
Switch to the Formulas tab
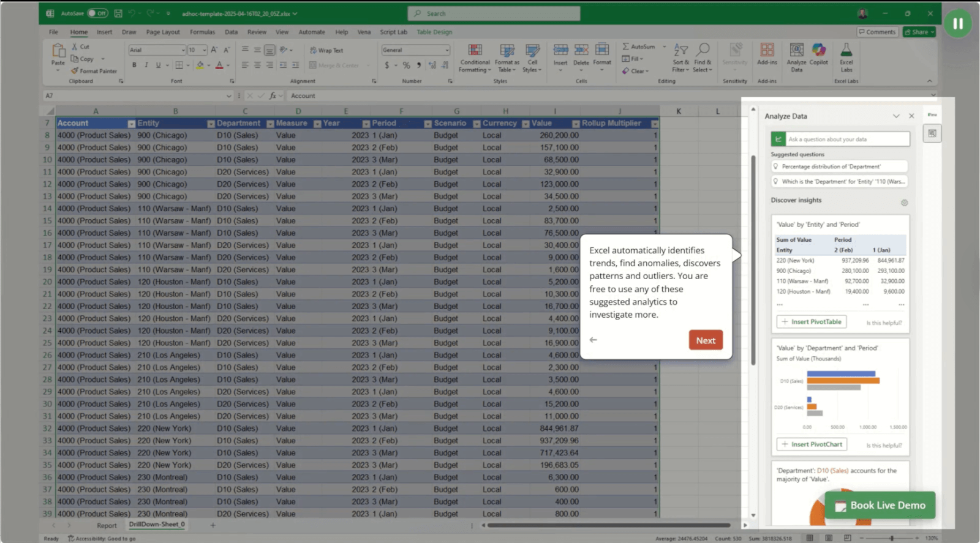click(202, 32)
